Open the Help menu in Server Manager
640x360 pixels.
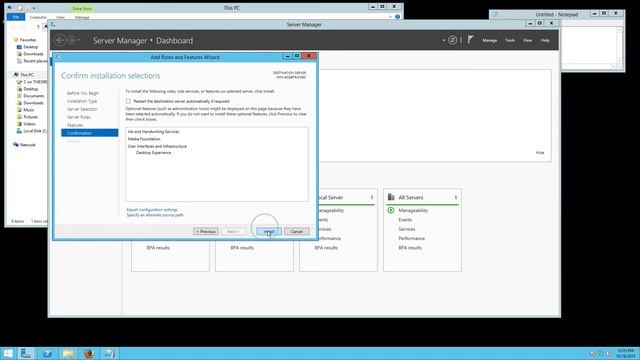pyautogui.click(x=545, y=40)
